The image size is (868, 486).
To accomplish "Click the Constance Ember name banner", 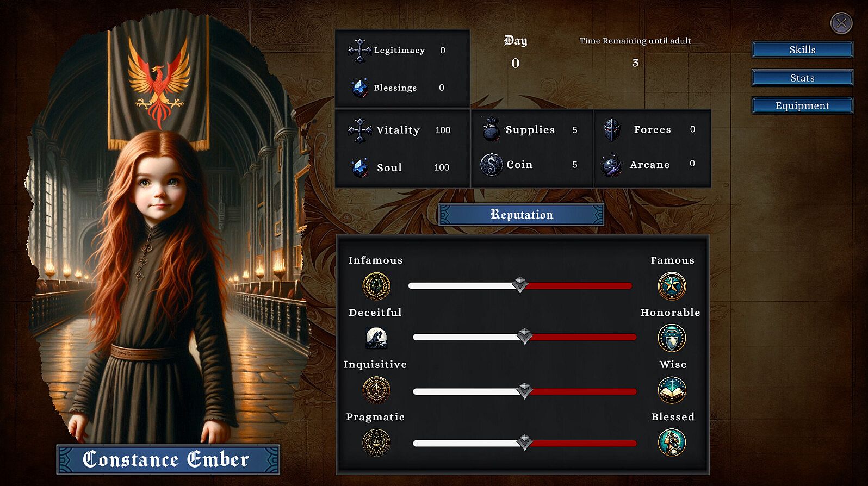I will click(168, 459).
